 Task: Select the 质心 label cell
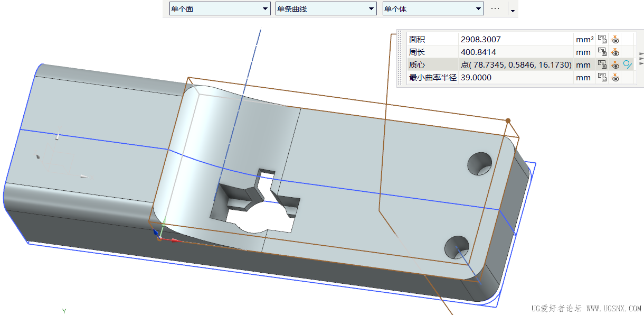click(x=433, y=64)
